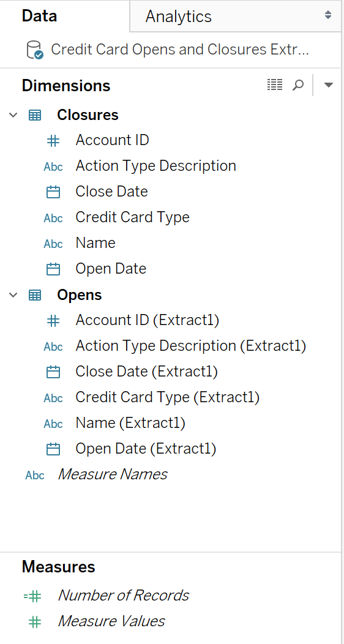Image resolution: width=344 pixels, height=644 pixels.
Task: Collapse the Opens table group
Action: point(13,295)
